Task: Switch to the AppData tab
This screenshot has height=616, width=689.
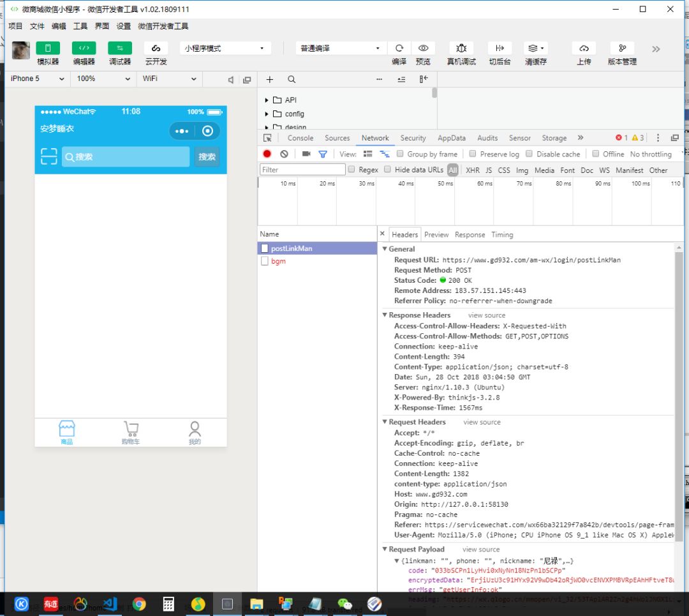Action: click(x=452, y=138)
